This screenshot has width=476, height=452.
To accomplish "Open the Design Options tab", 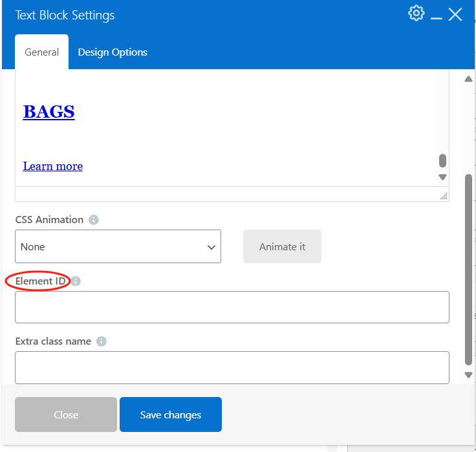I will pos(113,52).
